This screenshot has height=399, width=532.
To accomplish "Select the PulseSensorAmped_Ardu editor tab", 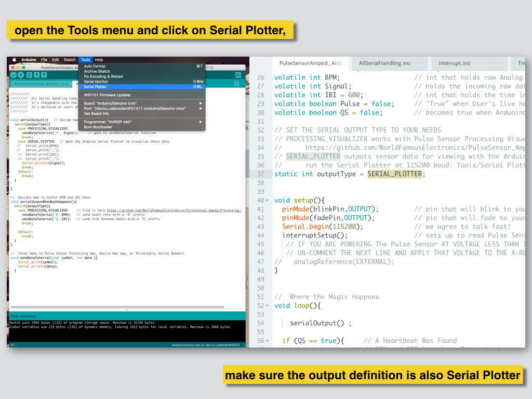I will 311,63.
